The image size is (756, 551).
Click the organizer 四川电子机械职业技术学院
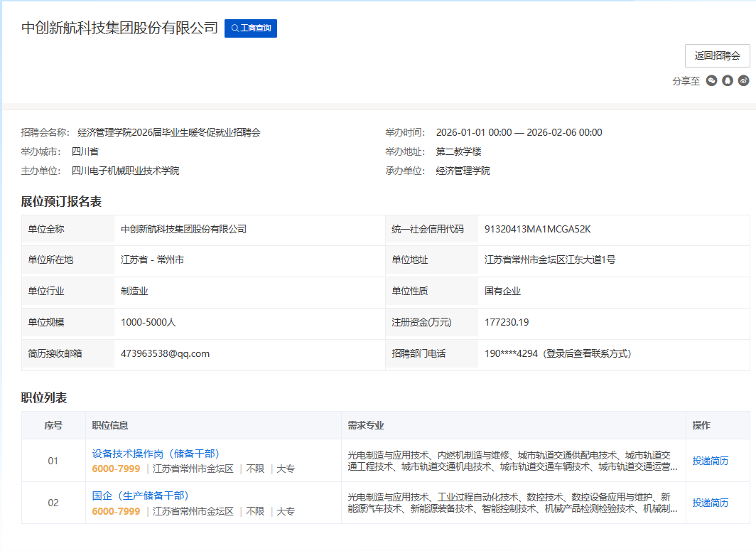[125, 171]
